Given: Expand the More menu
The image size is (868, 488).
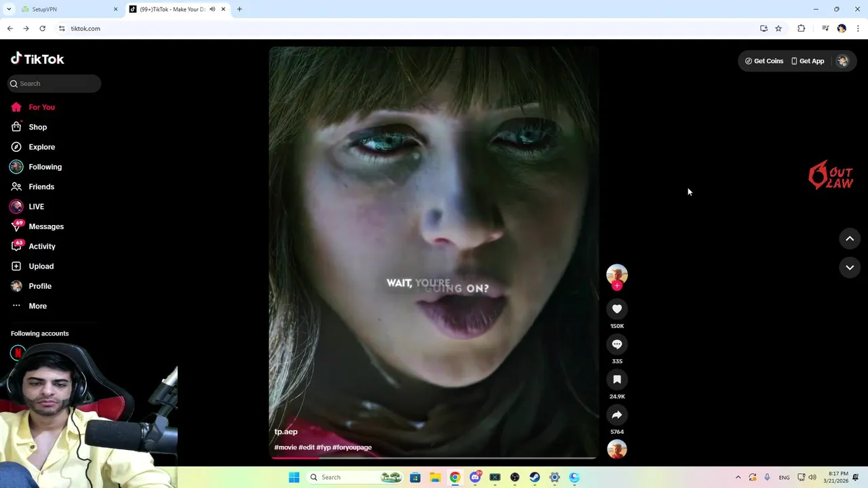Looking at the screenshot, I should tap(28, 306).
